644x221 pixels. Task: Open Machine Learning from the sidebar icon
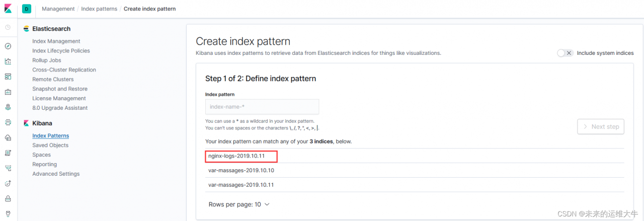8,122
